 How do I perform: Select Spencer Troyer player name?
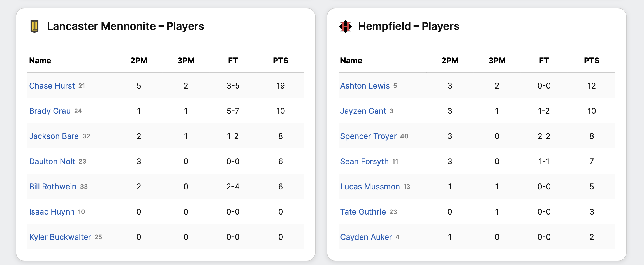(369, 136)
